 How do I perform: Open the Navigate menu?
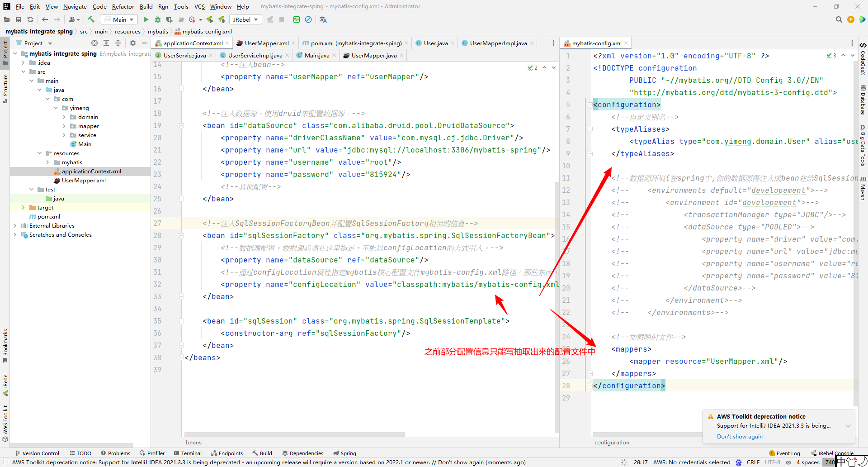click(75, 6)
